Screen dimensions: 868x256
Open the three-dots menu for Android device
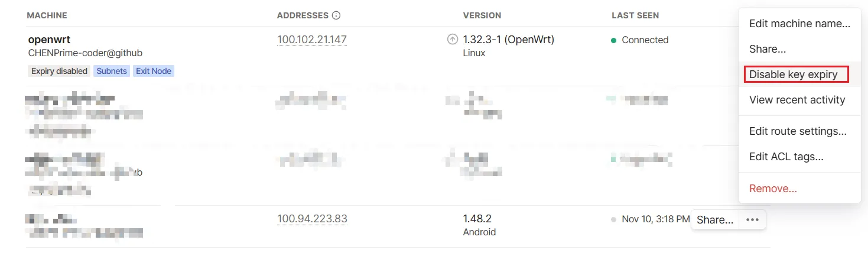[752, 220]
